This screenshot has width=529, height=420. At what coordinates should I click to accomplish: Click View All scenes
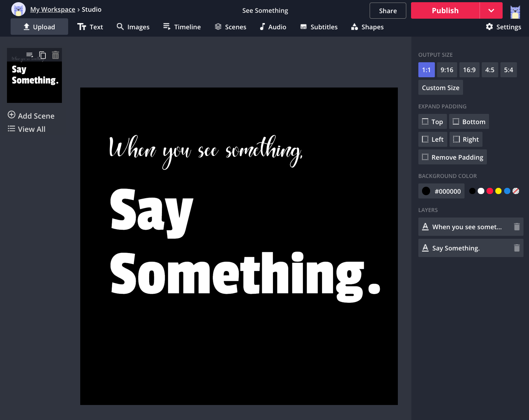(27, 129)
